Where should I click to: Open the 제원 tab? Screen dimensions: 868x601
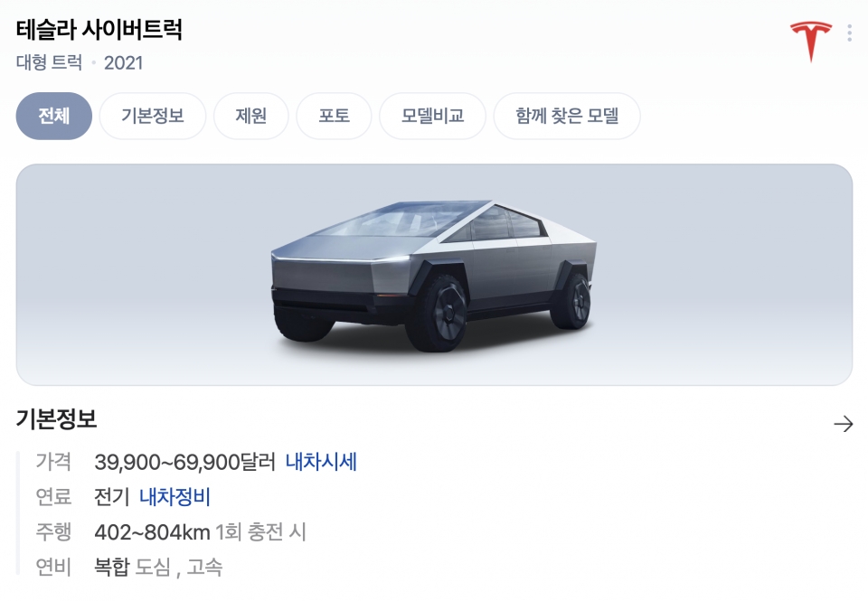251,116
